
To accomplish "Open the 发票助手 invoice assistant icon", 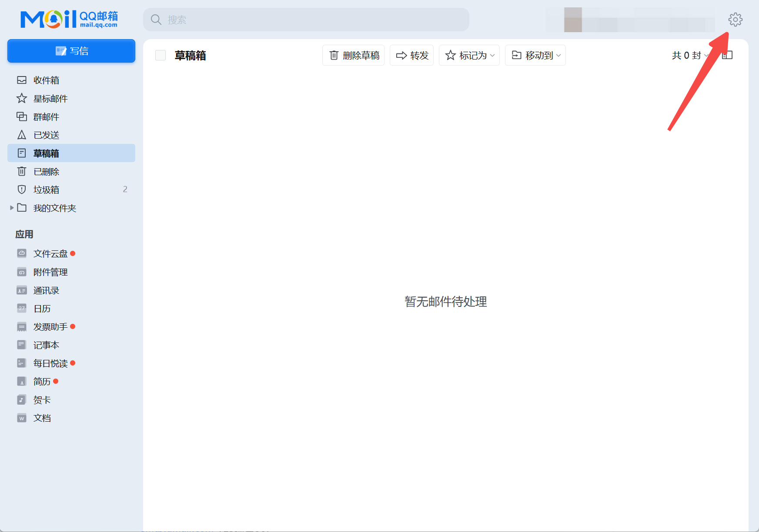I will click(22, 326).
